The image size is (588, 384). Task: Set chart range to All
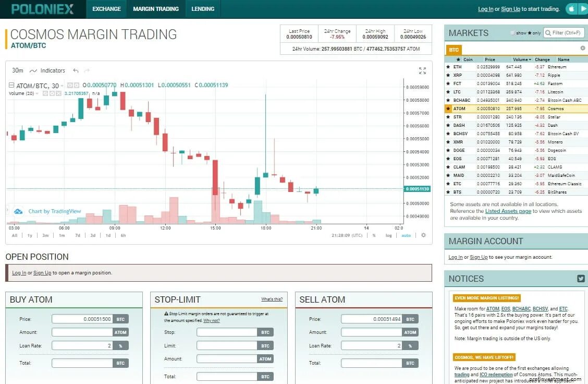point(14,235)
